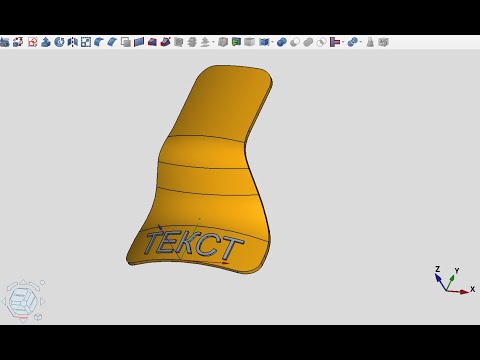Click the dotted-square scale tool icon
This screenshot has height=360, width=480.
pos(86,42)
